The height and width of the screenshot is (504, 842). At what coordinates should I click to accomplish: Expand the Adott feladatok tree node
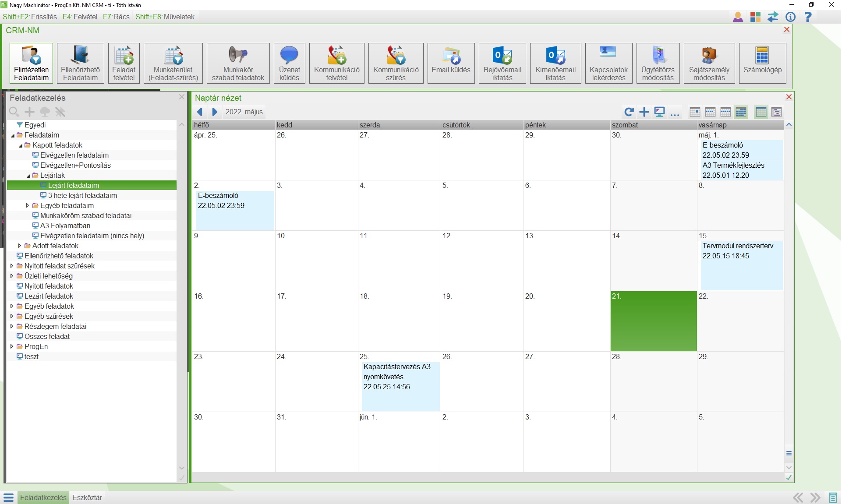point(19,246)
